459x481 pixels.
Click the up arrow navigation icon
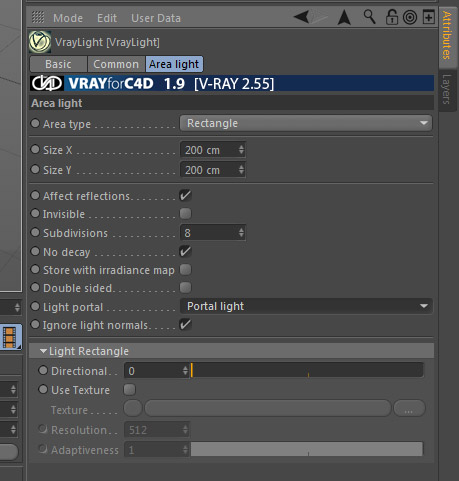(x=344, y=17)
